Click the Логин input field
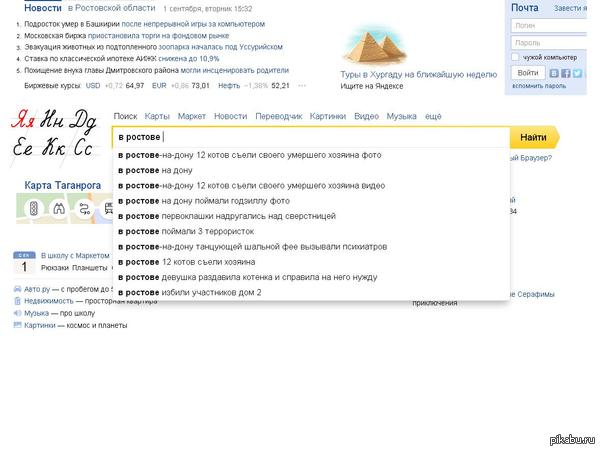600x451 pixels. [553, 27]
